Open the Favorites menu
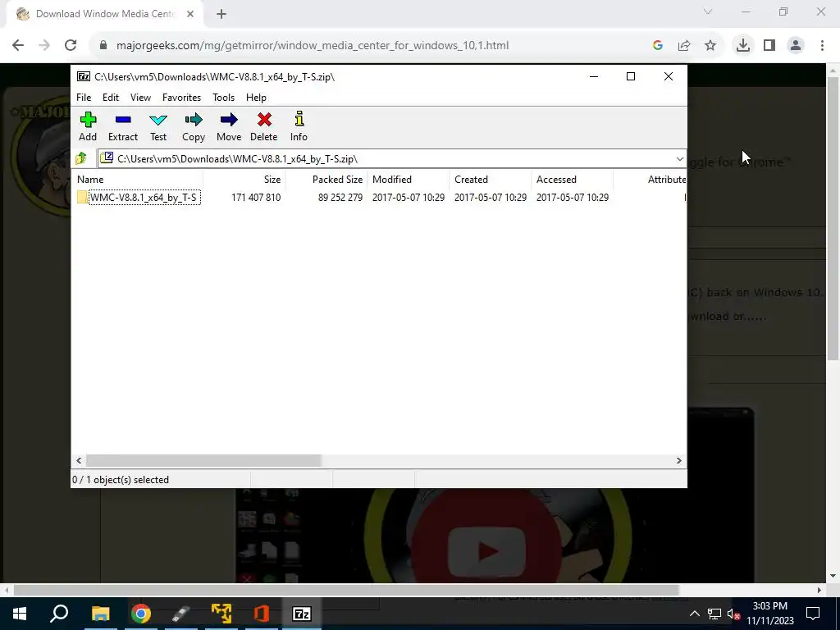840x630 pixels. [x=181, y=98]
